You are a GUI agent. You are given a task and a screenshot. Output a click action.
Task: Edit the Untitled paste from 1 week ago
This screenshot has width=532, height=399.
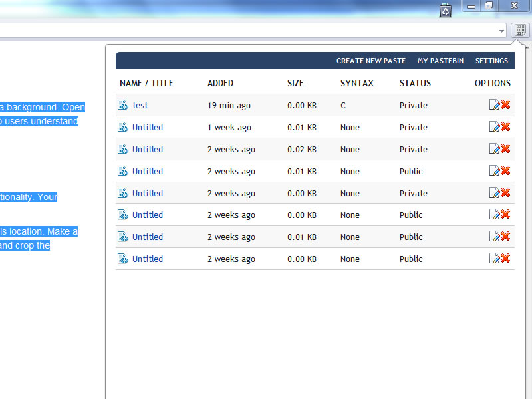pyautogui.click(x=494, y=127)
